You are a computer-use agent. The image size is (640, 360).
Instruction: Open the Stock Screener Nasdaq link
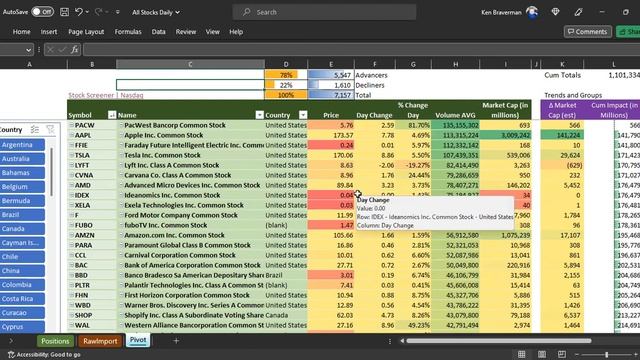pos(106,95)
